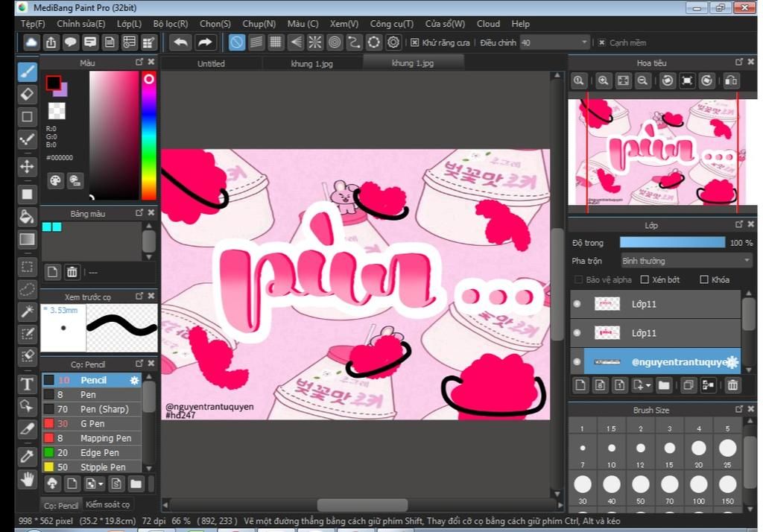763x532 pixels.
Task: Select the black foreground color swatch
Action: pyautogui.click(x=53, y=83)
